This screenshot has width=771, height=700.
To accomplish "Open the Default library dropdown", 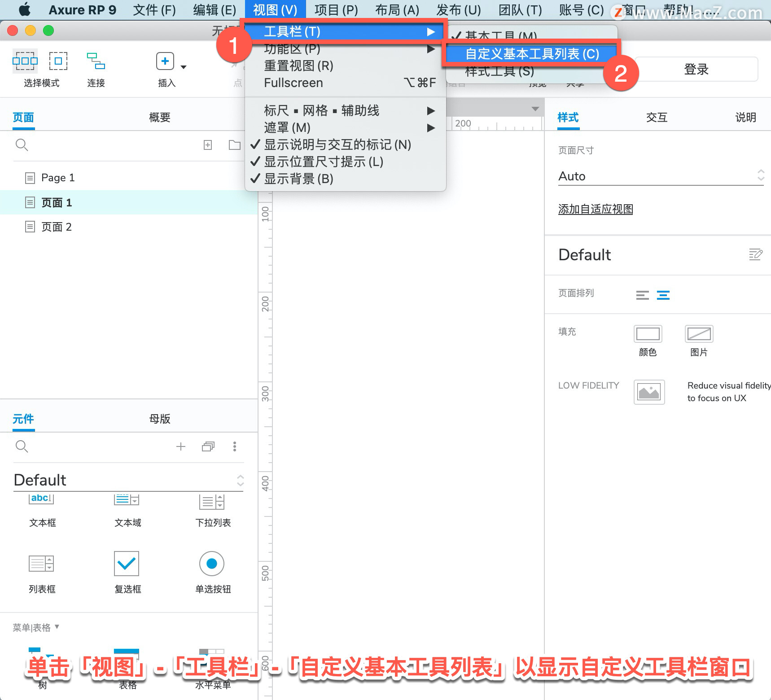I will (128, 480).
